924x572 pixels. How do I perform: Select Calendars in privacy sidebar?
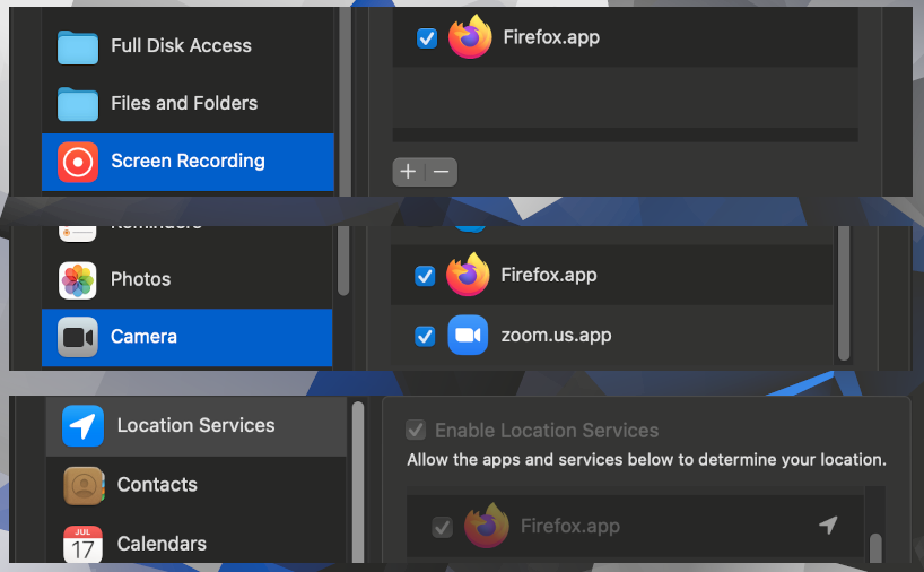click(x=196, y=539)
